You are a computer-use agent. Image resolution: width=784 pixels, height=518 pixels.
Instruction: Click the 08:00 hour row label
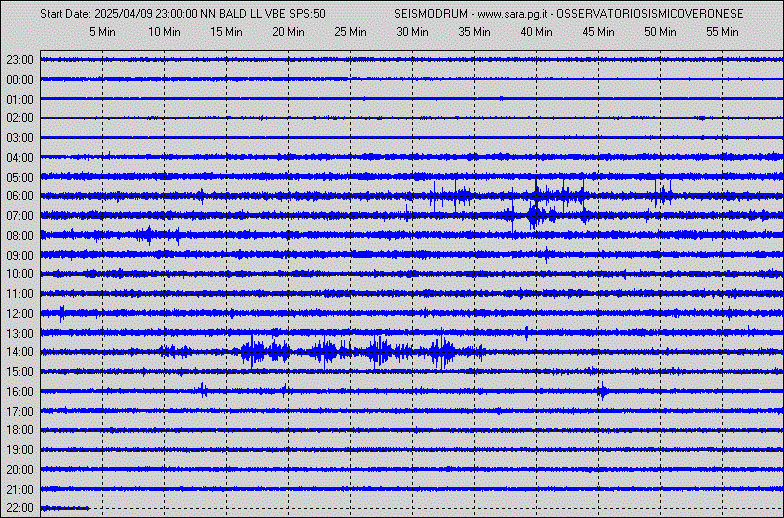(20, 236)
